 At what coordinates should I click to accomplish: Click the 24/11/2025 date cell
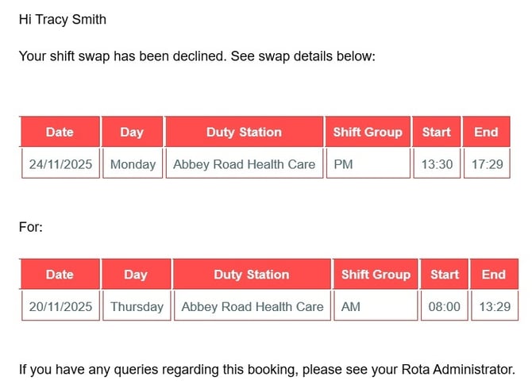(60, 164)
